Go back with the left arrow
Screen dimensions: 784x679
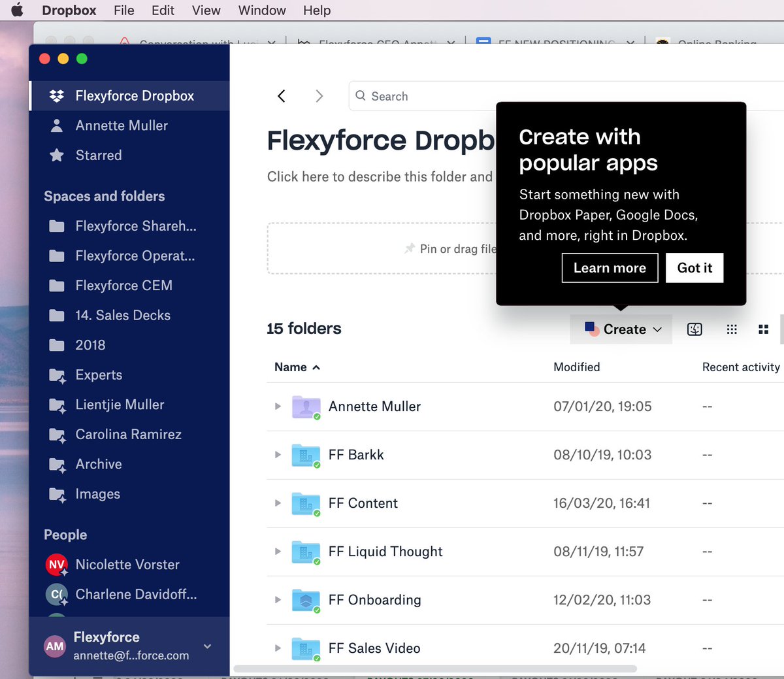click(x=282, y=96)
